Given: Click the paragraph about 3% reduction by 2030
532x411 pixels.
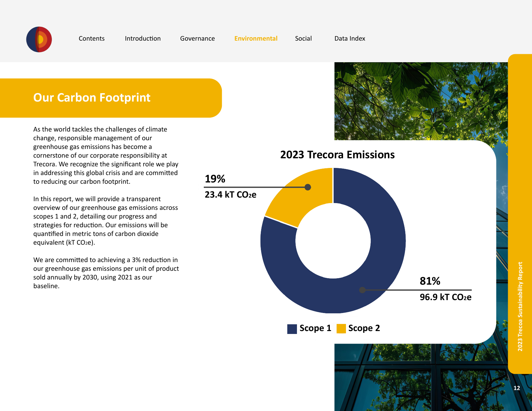Looking at the screenshot, I should 106,273.
